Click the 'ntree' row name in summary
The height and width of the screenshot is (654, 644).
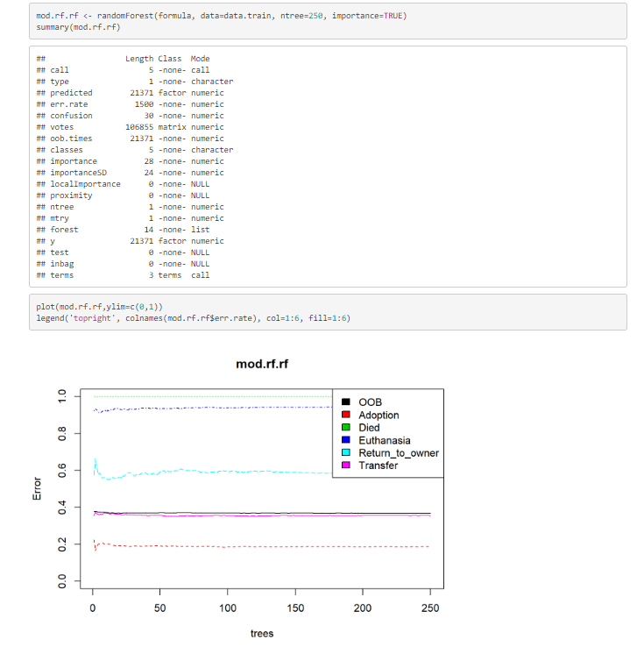coord(62,207)
